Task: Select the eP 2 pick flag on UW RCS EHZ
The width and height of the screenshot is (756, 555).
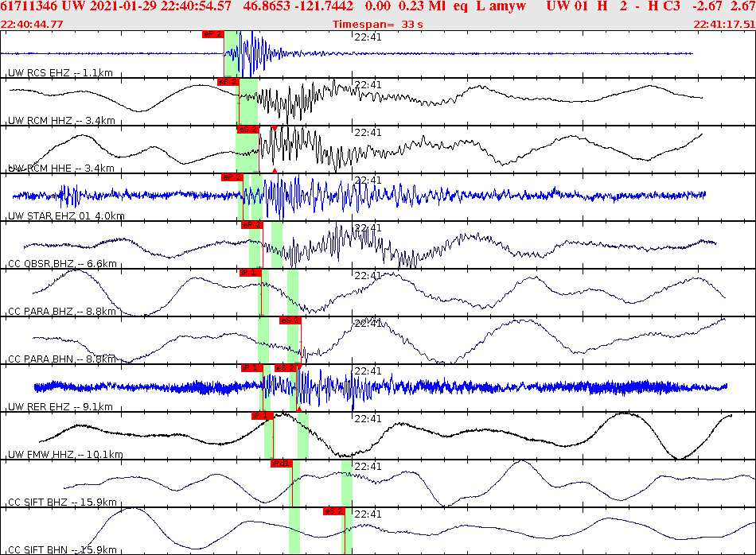Action: pos(211,34)
